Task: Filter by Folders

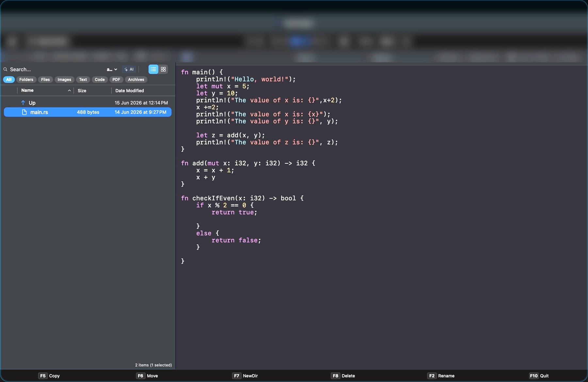Action: pyautogui.click(x=26, y=79)
